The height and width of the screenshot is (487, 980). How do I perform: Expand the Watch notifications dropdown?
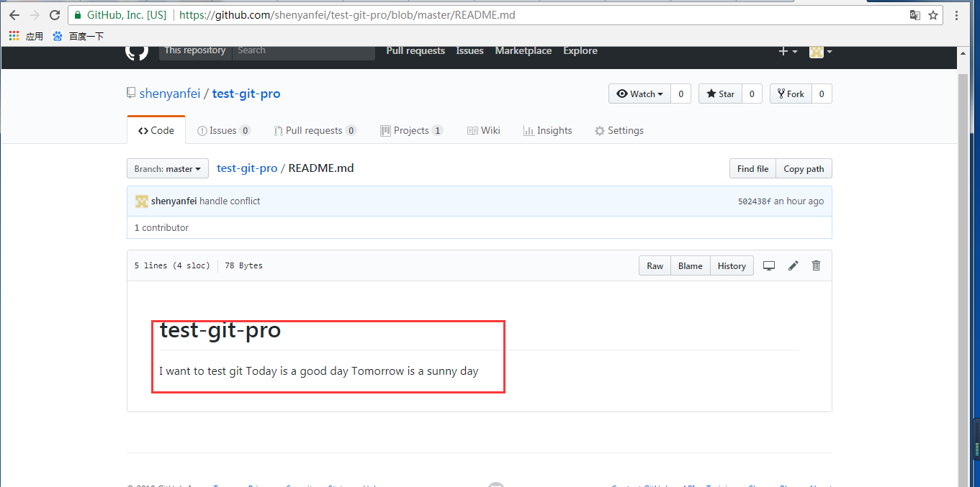pyautogui.click(x=639, y=94)
